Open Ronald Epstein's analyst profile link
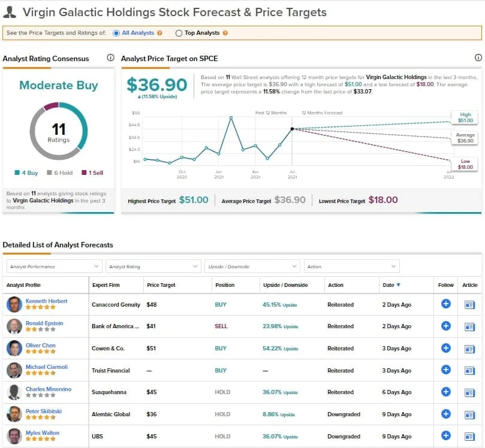Screen dimensions: 485x448 44,323
